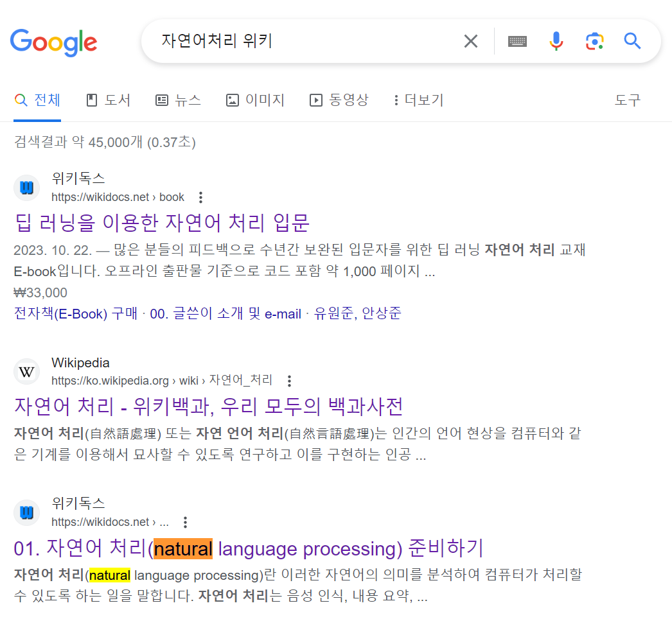The image size is (672, 628).
Task: Open 유원준, 안상준 sitelink
Action: click(x=357, y=313)
